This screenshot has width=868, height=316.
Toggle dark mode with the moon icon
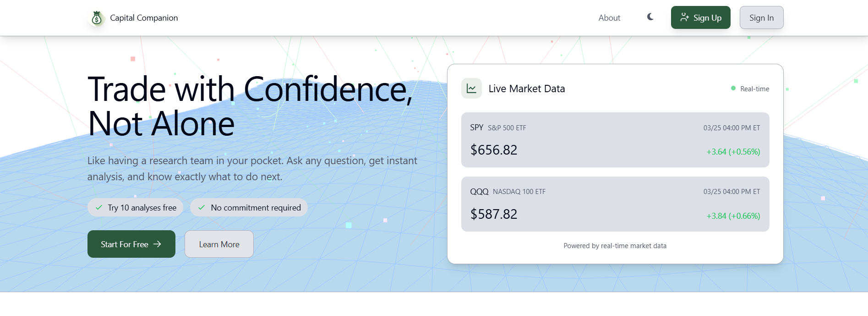(x=650, y=17)
